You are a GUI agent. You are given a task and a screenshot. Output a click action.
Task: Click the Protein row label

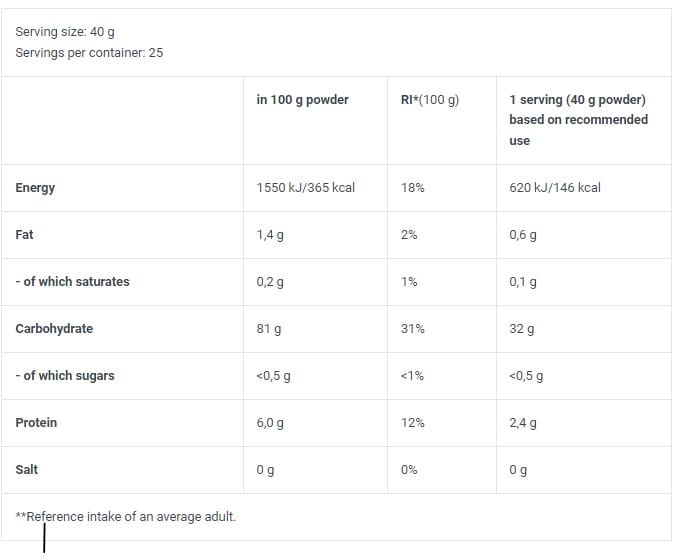pyautogui.click(x=36, y=423)
